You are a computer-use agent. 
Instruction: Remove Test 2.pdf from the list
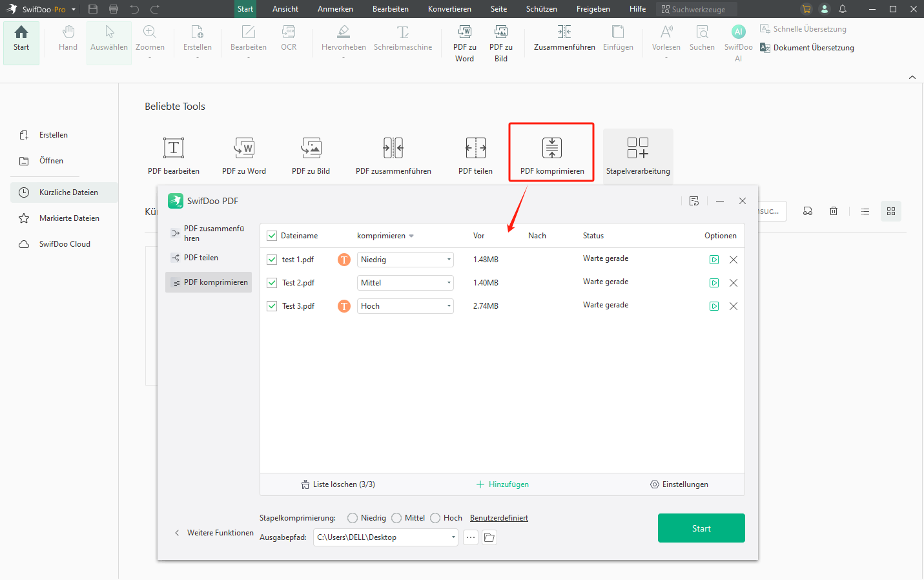click(734, 283)
